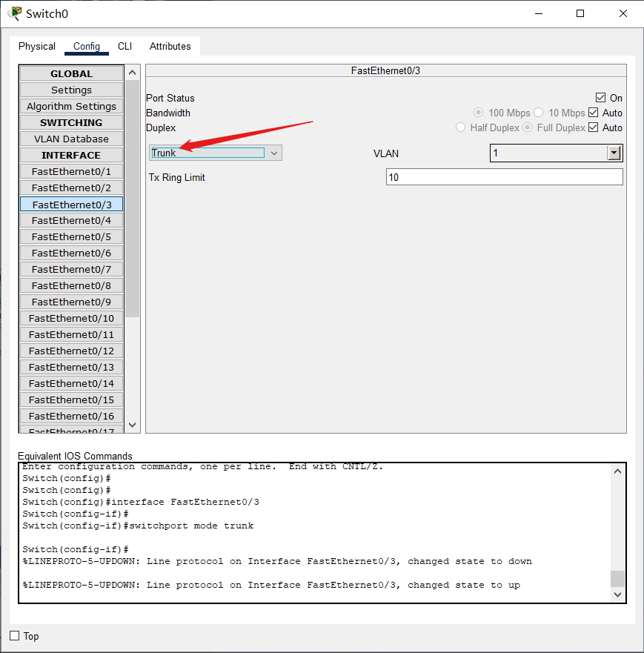The width and height of the screenshot is (644, 653).
Task: Select interface FastEthernet0/14
Action: coord(72,383)
